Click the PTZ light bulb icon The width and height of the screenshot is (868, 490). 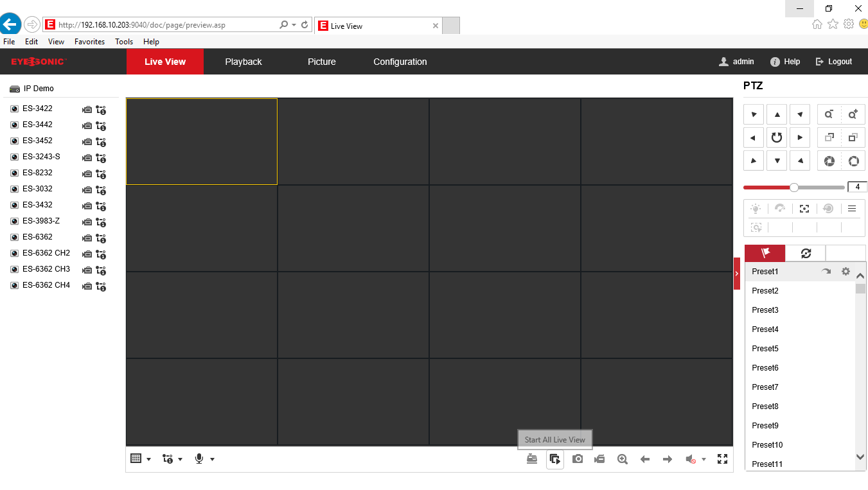756,209
